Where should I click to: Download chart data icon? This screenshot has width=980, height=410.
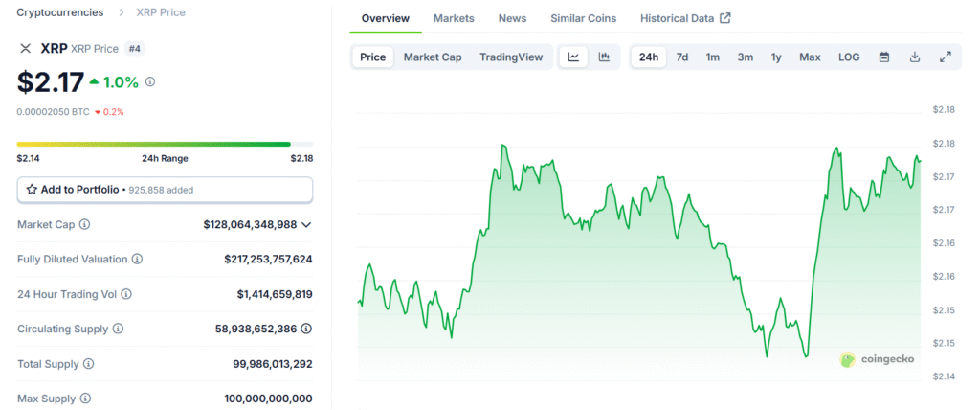pyautogui.click(x=914, y=57)
